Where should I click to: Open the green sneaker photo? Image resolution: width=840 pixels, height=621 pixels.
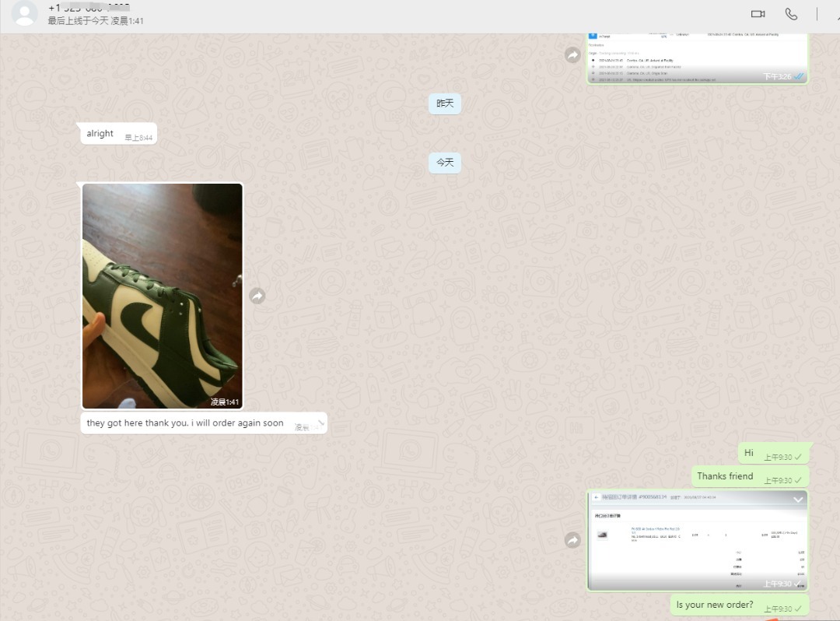tap(162, 296)
